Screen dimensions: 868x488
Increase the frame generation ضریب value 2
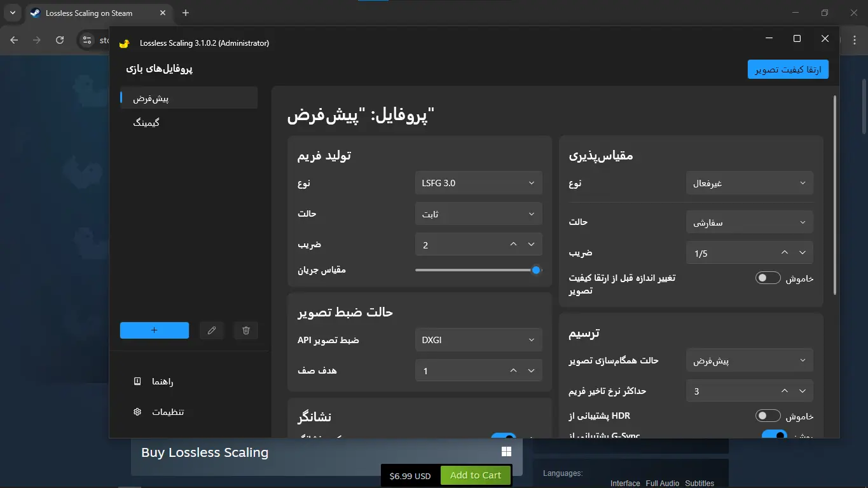(x=514, y=245)
